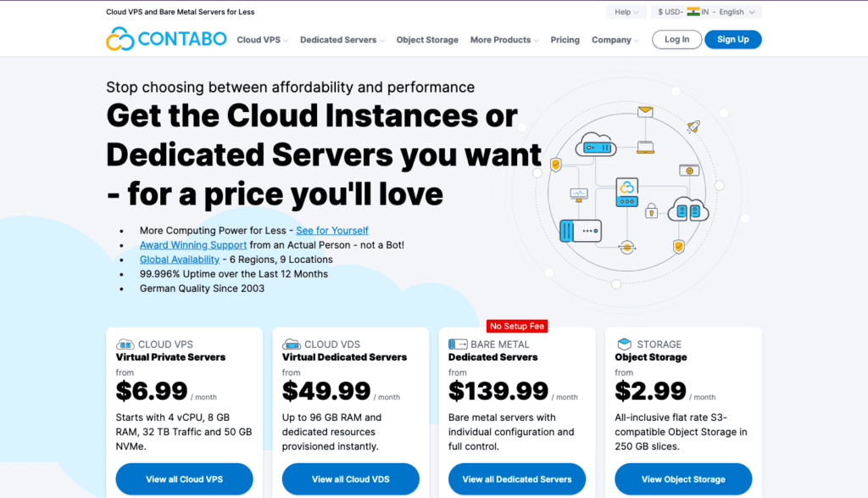Click the Sign Up button
This screenshot has height=498, width=868.
[733, 39]
